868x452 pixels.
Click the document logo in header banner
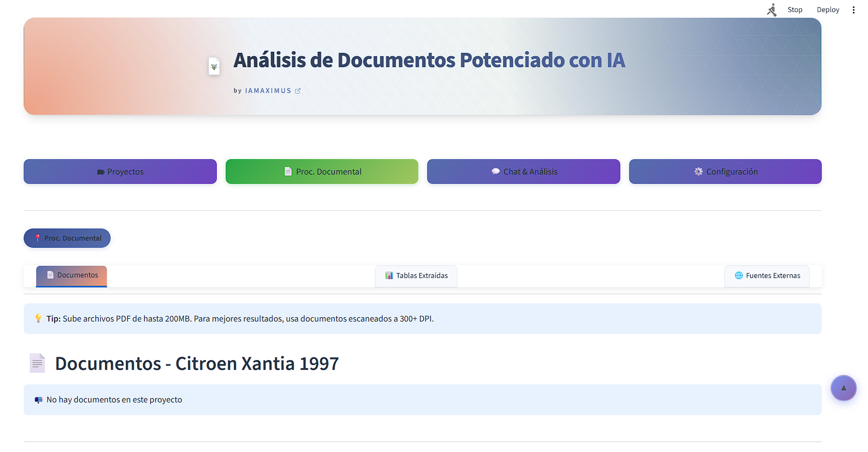pos(214,67)
